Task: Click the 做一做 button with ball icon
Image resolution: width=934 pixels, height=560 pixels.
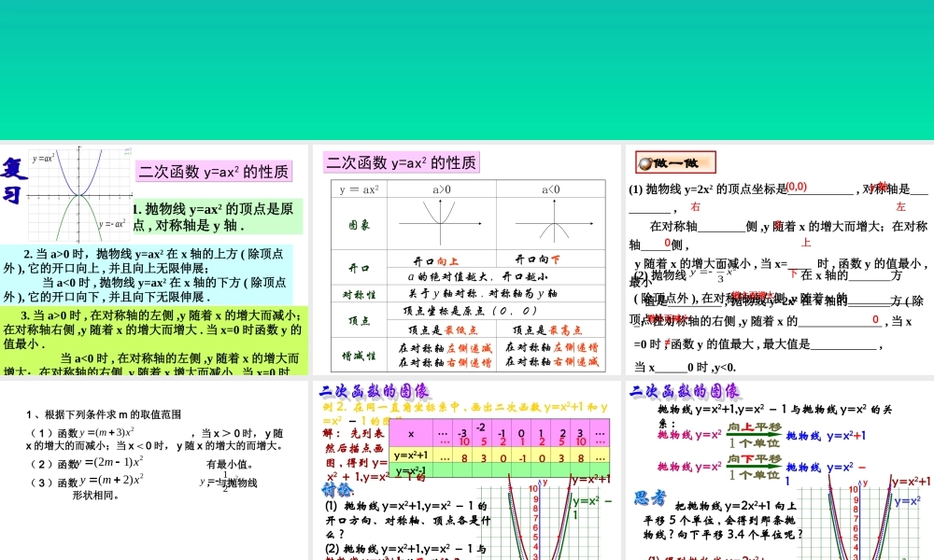Action: tap(675, 162)
